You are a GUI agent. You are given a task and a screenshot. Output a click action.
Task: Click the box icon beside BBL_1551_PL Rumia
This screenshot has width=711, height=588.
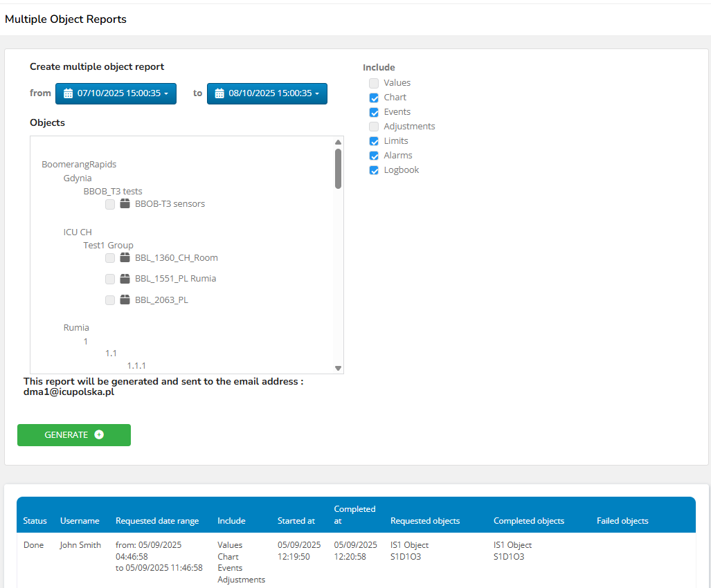click(x=125, y=279)
